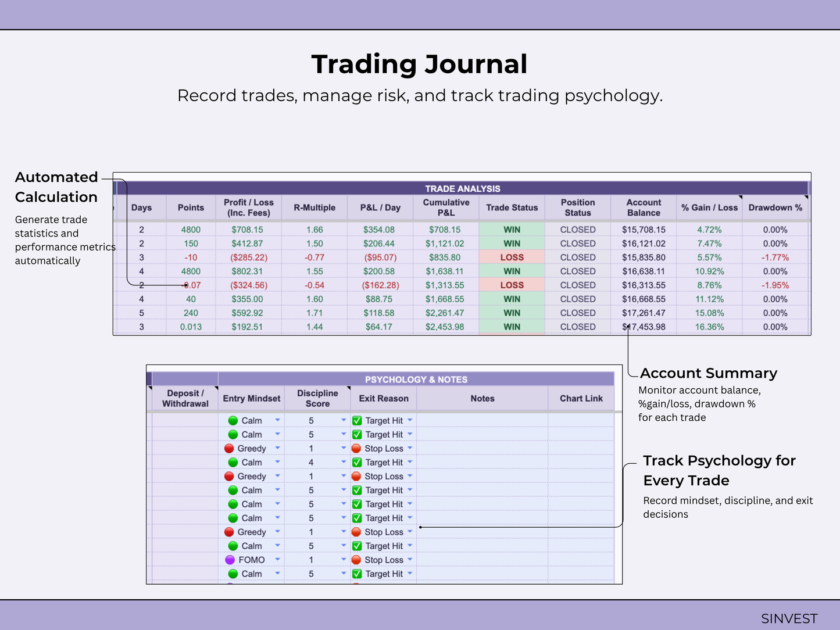840x630 pixels.
Task: Select the 0.013 points cell
Action: click(191, 327)
